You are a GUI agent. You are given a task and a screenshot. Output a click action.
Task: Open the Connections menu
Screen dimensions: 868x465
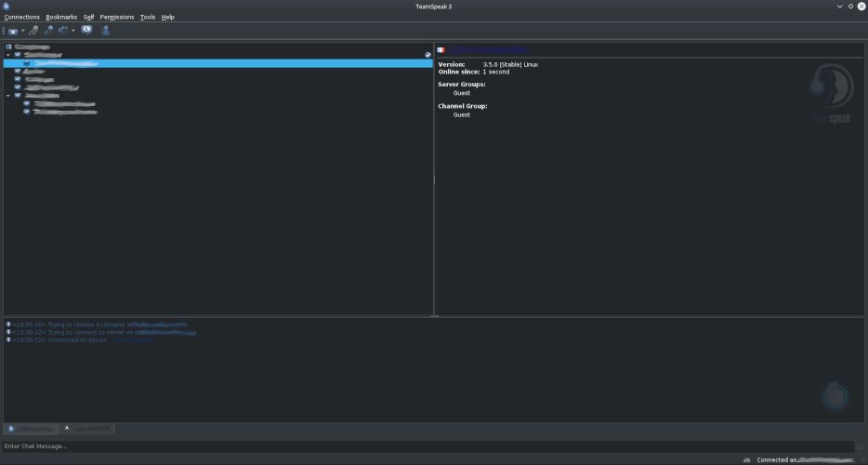point(22,17)
